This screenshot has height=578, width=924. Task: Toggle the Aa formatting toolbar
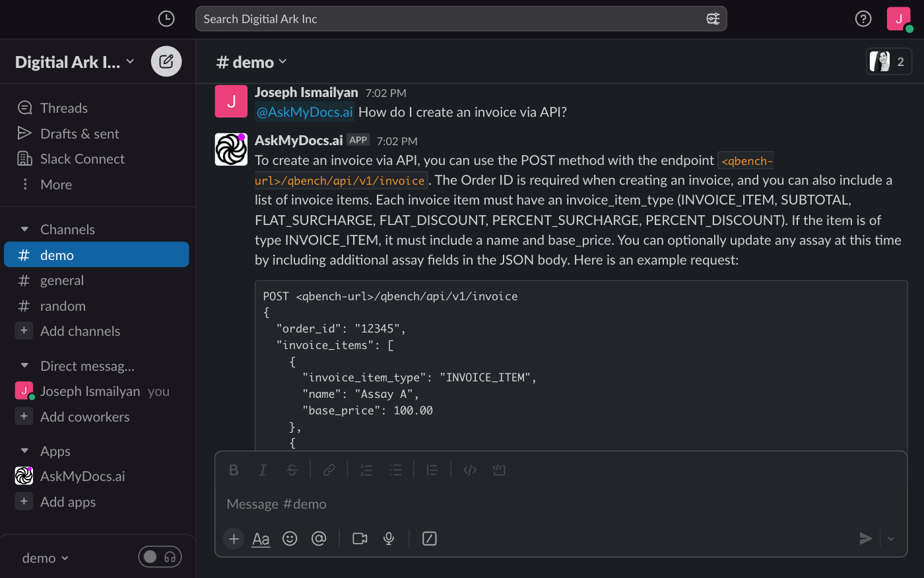261,538
